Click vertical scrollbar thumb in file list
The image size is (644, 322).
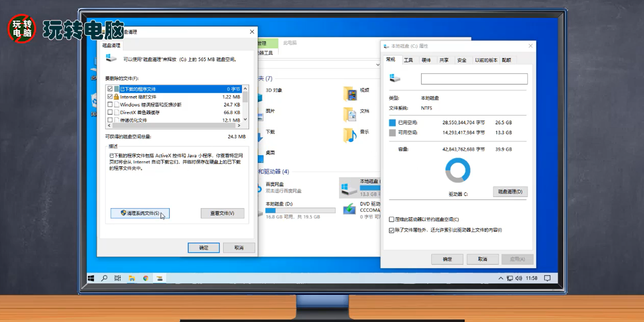(x=245, y=97)
